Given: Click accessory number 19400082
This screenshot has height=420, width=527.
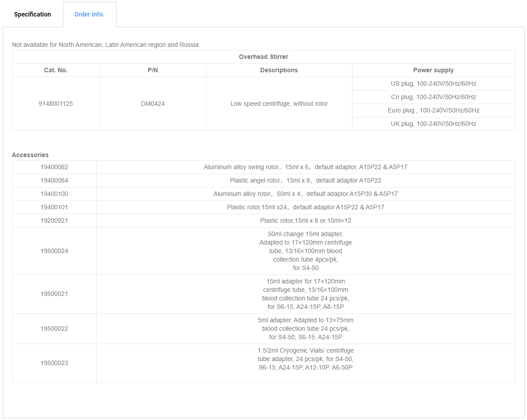Looking at the screenshot, I should point(54,167).
